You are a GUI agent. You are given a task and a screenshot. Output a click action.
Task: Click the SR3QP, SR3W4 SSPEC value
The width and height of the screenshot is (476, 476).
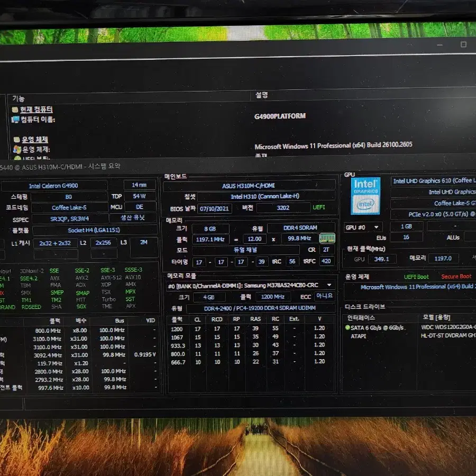[70, 219]
